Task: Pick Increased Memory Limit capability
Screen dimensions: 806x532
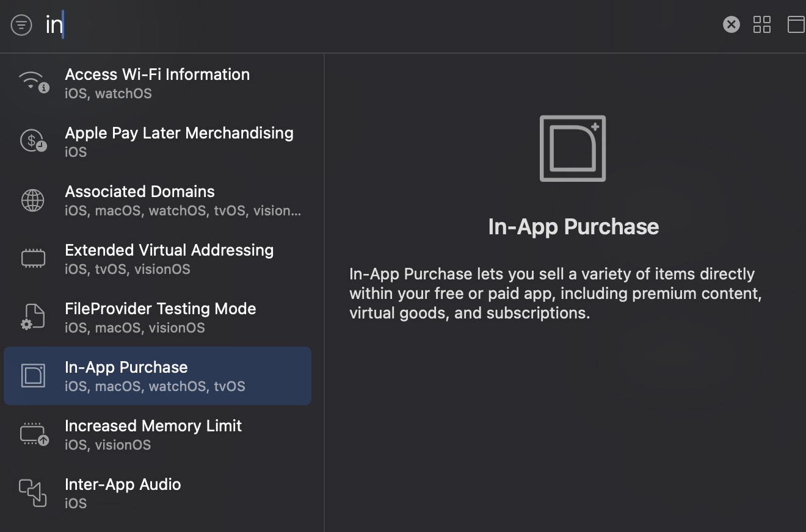Action: [158, 434]
